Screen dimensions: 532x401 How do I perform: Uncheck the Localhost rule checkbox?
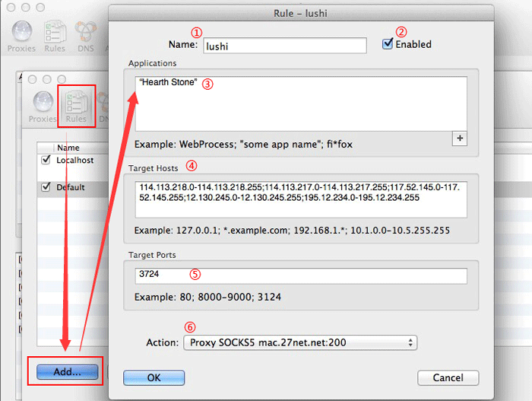coord(46,161)
